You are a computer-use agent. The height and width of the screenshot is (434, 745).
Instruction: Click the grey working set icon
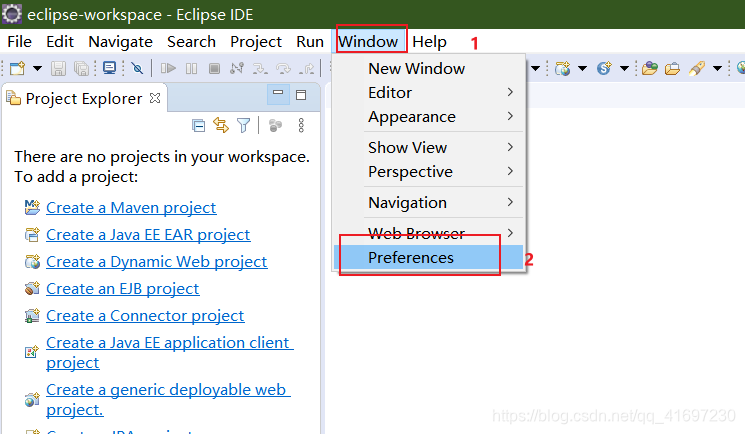click(275, 125)
